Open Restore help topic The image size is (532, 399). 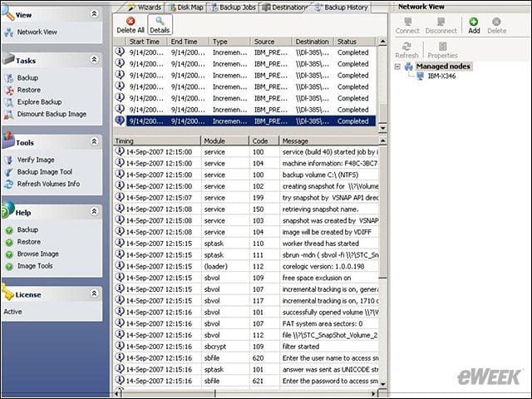pyautogui.click(x=29, y=242)
